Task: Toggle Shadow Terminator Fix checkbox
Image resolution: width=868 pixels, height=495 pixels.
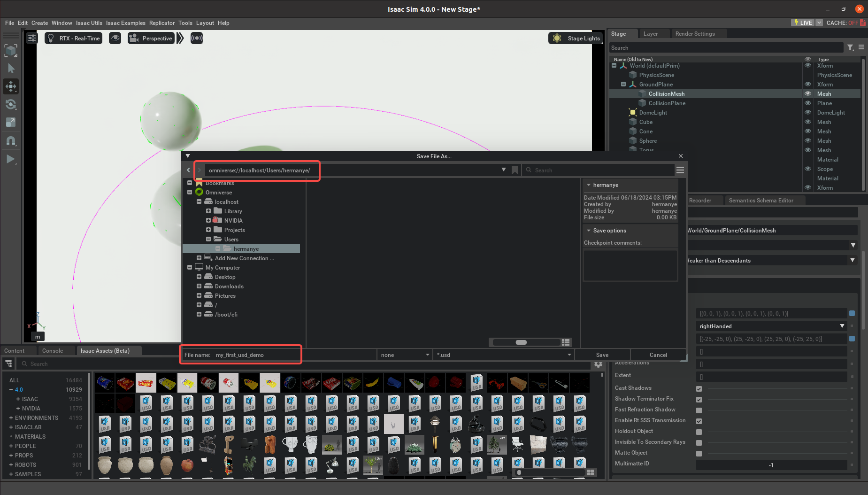Action: point(699,400)
